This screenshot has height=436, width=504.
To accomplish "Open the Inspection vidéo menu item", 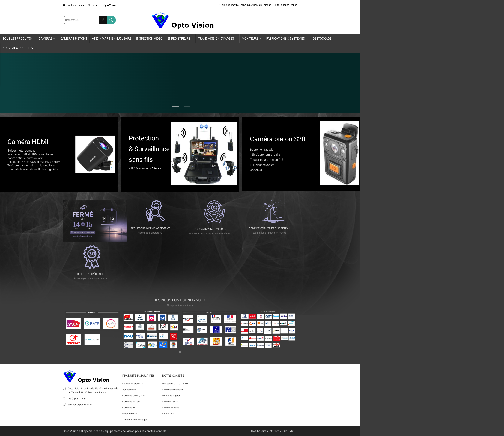I will (x=149, y=38).
